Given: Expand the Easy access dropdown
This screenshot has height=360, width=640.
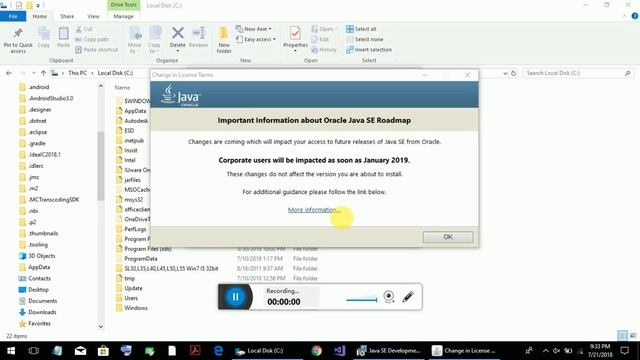Looking at the screenshot, I should 256,39.
